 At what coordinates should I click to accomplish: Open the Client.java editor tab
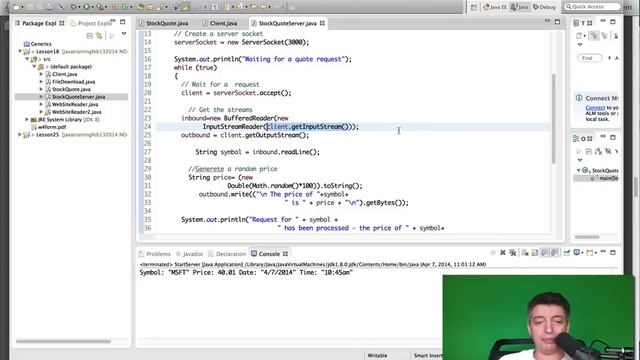(x=223, y=23)
